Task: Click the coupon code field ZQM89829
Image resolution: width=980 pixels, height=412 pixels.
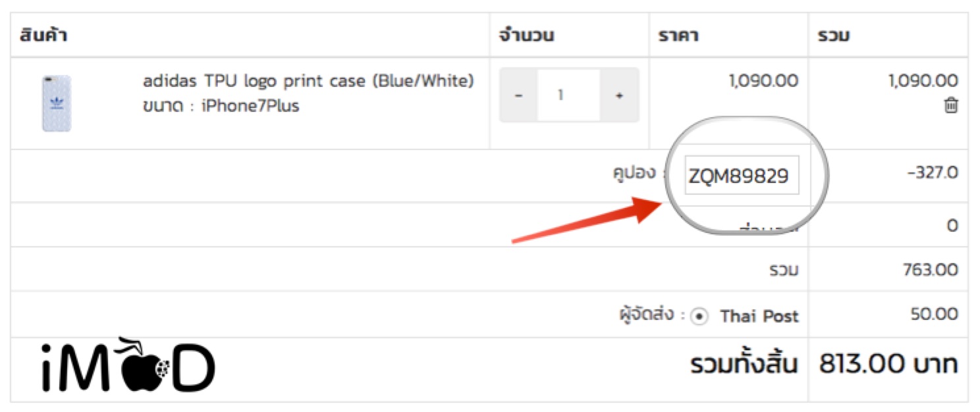Action: pos(742,176)
